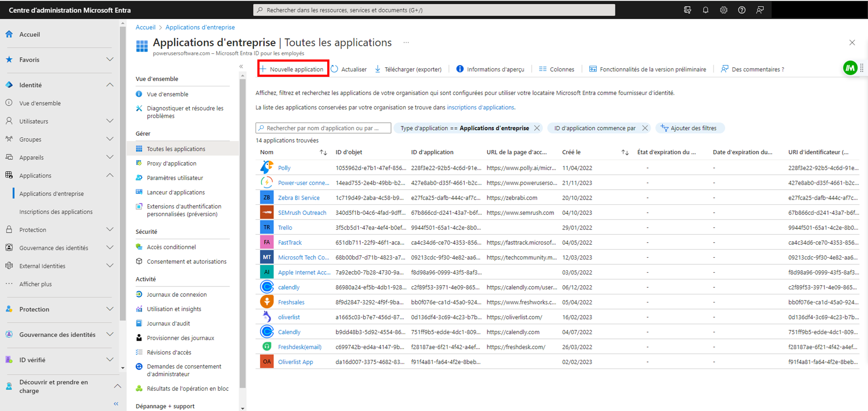The height and width of the screenshot is (411, 868).
Task: Click the Actualiser refresh button
Action: 349,69
